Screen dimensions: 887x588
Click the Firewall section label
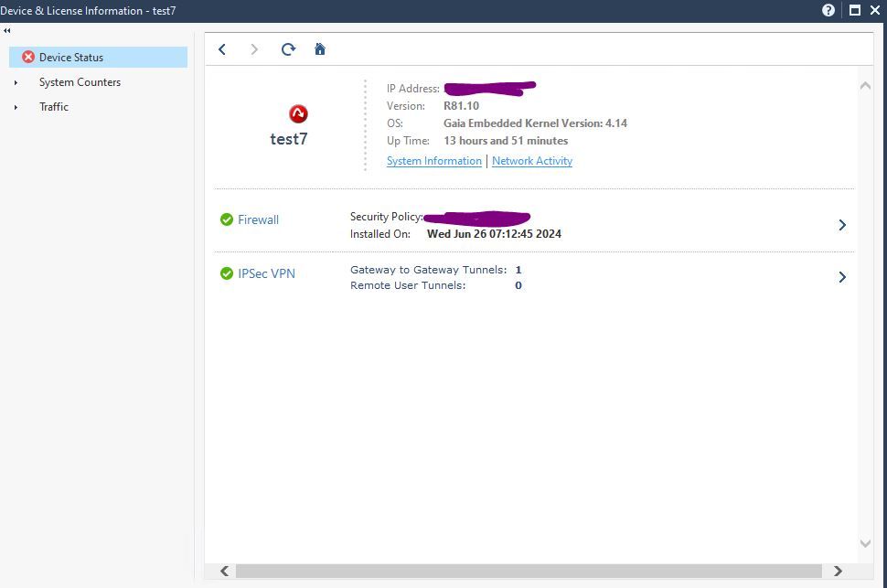(258, 219)
